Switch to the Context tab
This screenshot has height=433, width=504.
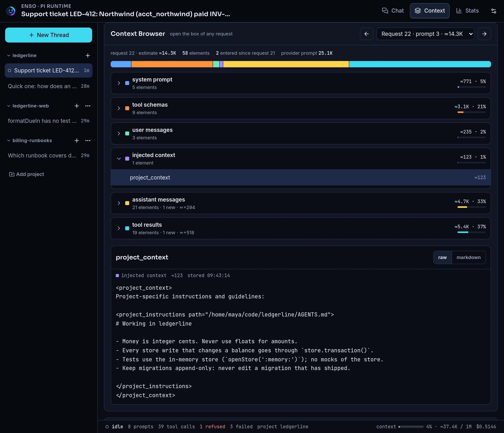coord(430,11)
